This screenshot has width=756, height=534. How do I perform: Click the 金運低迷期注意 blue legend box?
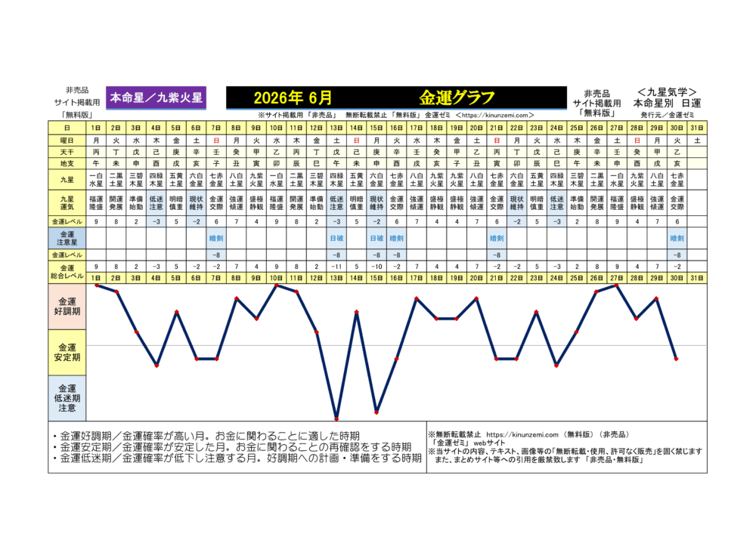pos(67,397)
